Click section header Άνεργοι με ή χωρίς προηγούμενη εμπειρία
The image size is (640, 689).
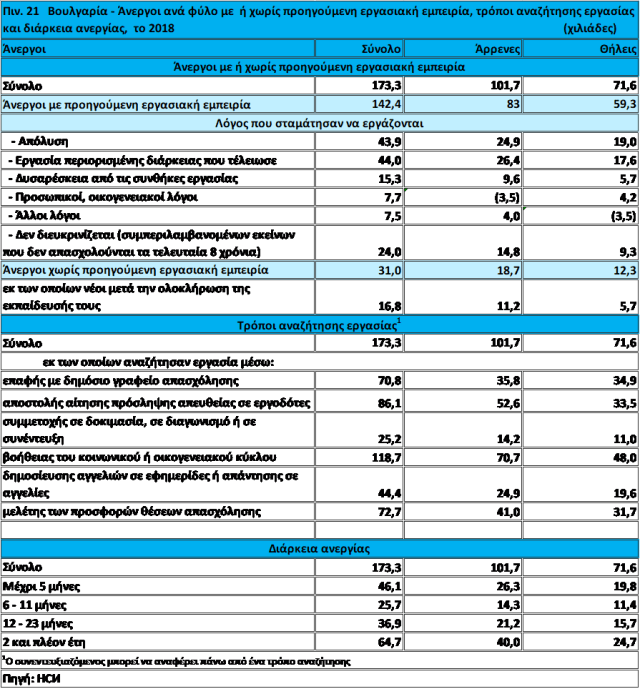(x=319, y=66)
